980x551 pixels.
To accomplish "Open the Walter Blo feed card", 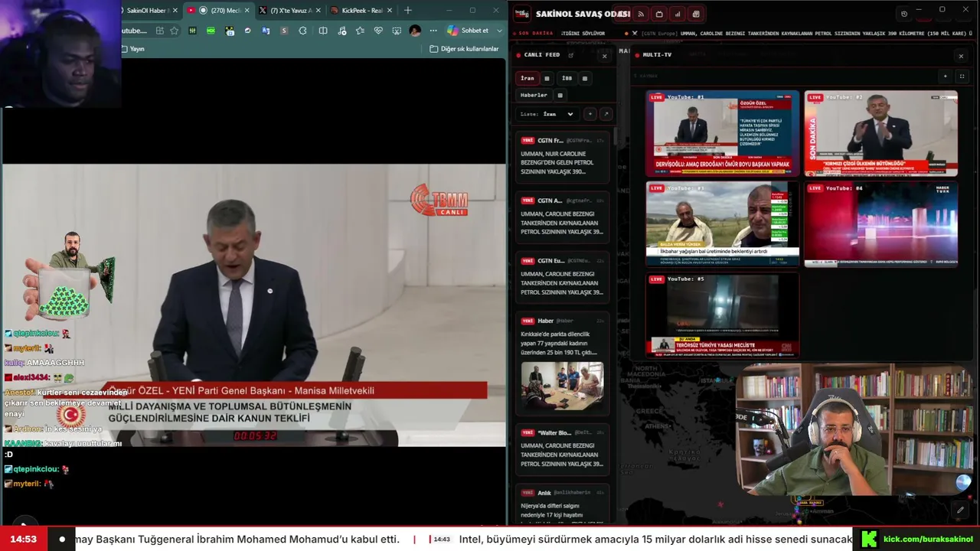I will [563, 450].
